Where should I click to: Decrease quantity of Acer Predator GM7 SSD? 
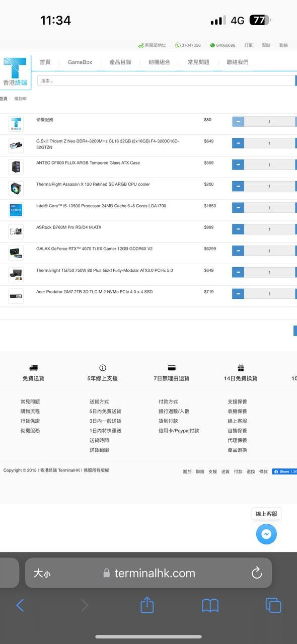tap(238, 294)
